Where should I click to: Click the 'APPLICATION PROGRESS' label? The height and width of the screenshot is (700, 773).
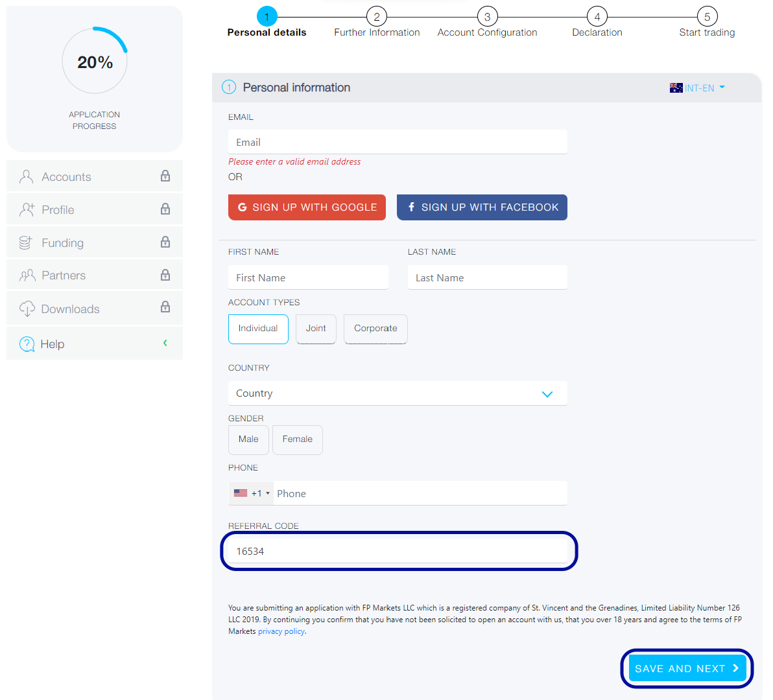click(x=95, y=120)
